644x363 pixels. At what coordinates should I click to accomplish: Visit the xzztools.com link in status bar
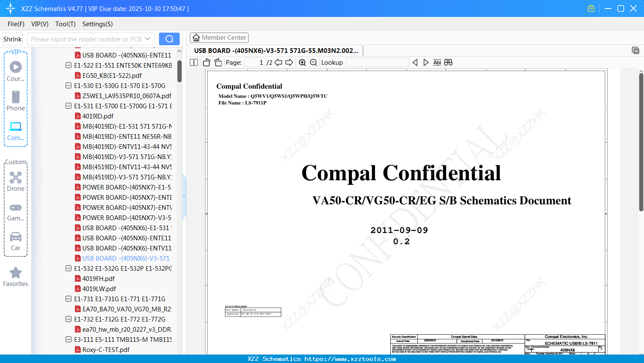[x=350, y=359]
